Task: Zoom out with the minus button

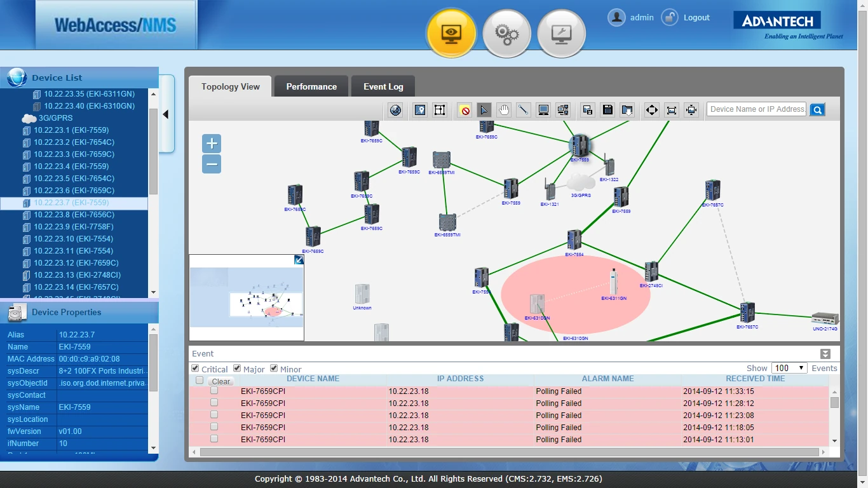Action: pyautogui.click(x=212, y=165)
